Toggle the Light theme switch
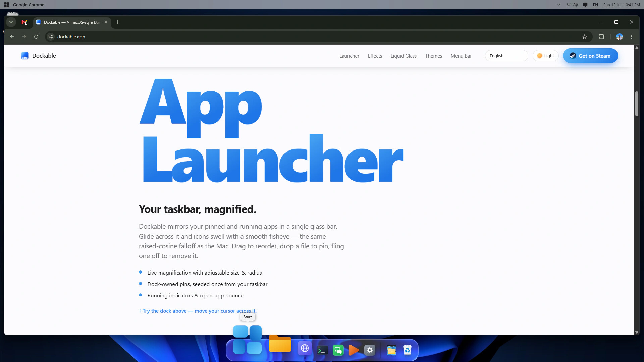This screenshot has height=362, width=644. pos(545,56)
